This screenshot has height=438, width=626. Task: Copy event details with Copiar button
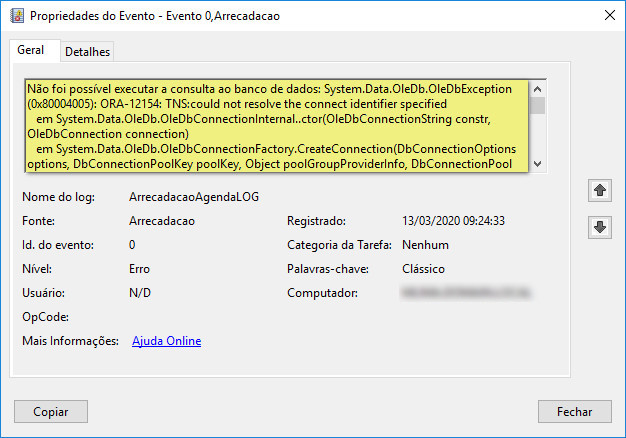[51, 412]
